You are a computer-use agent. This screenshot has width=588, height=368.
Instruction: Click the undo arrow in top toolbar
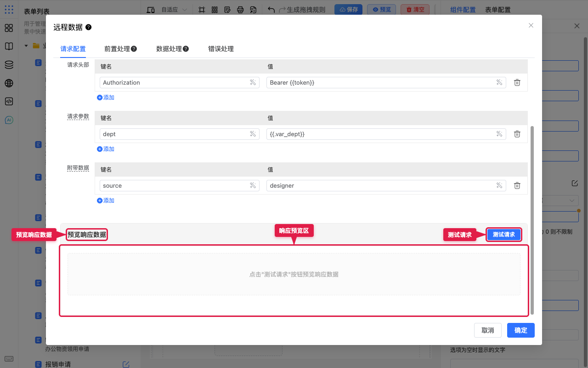(x=271, y=10)
